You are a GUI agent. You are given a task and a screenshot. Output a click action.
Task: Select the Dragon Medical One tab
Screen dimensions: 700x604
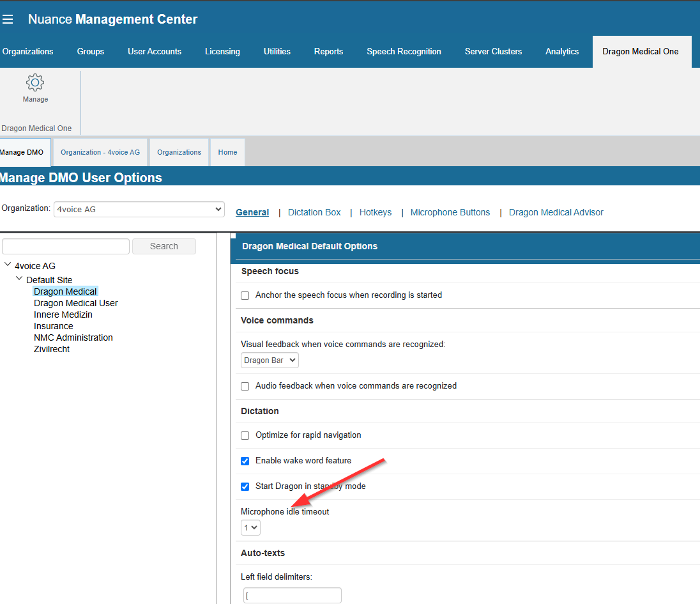(641, 51)
